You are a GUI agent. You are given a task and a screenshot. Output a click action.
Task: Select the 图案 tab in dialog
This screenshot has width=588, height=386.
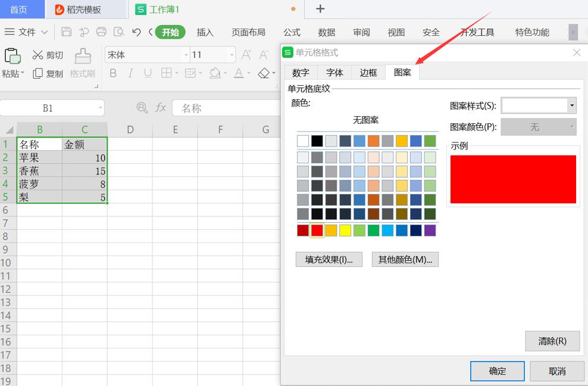pos(402,72)
